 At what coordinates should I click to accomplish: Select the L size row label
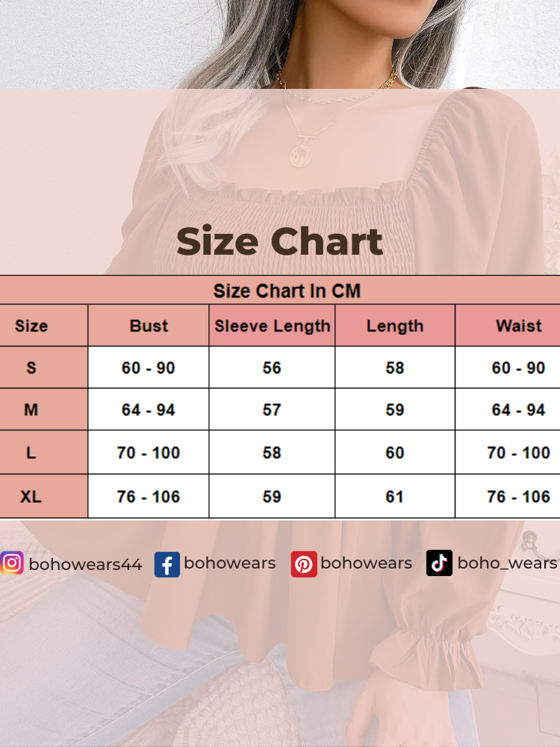click(31, 453)
